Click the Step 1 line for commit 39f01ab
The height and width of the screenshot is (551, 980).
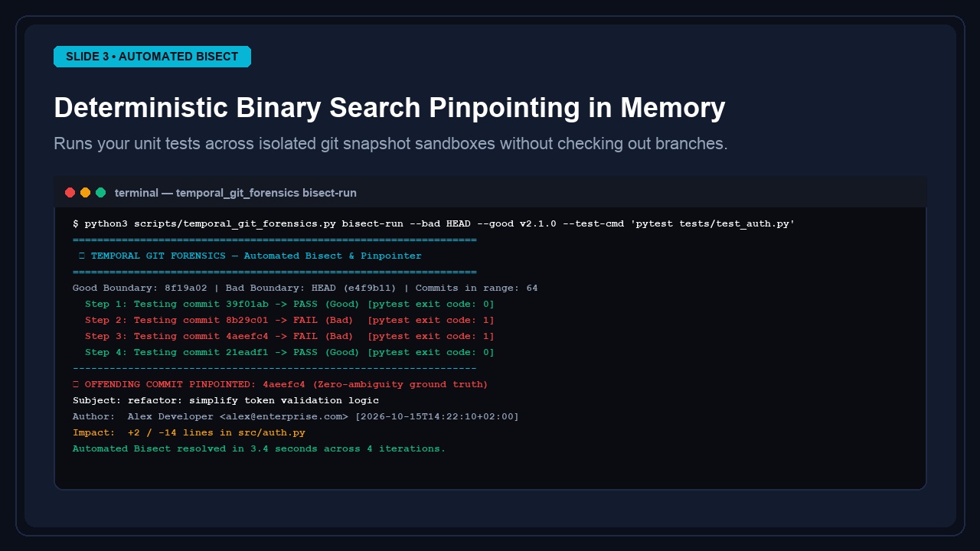pyautogui.click(x=290, y=305)
